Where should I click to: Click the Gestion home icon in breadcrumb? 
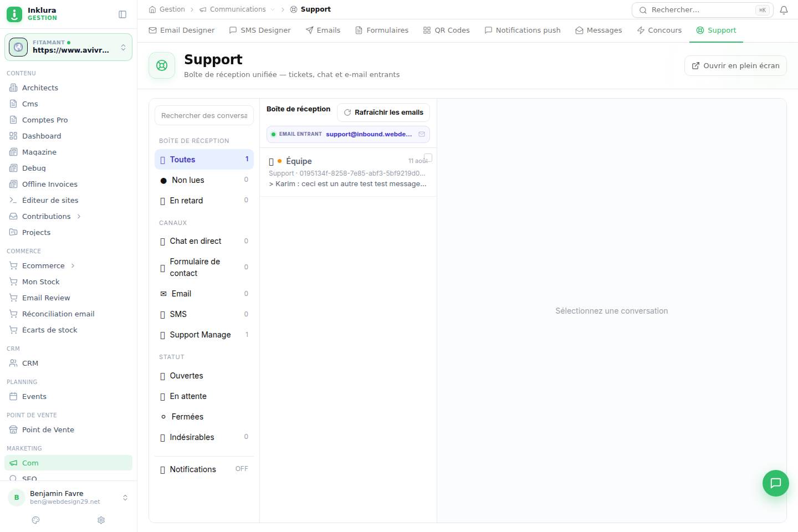(152, 9)
